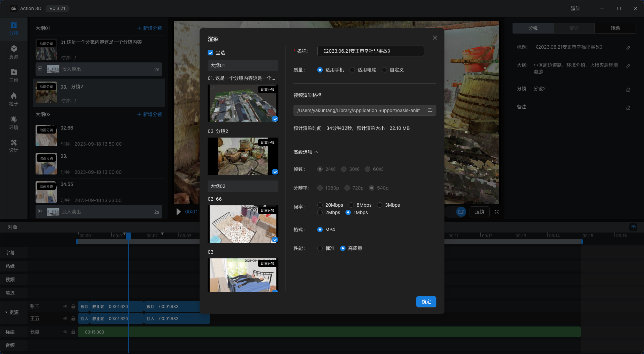644x354 pixels.
Task: Click the timeline settings icon at far right
Action: point(633,227)
